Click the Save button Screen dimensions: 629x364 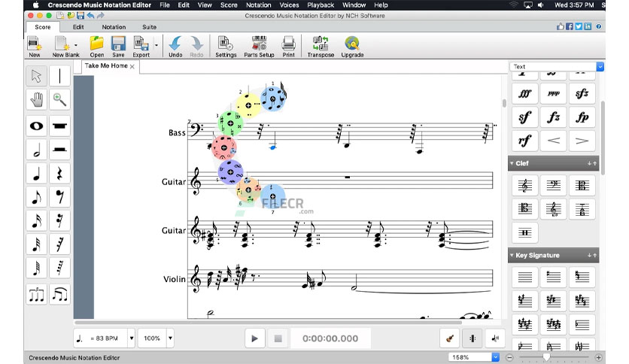pos(118,47)
